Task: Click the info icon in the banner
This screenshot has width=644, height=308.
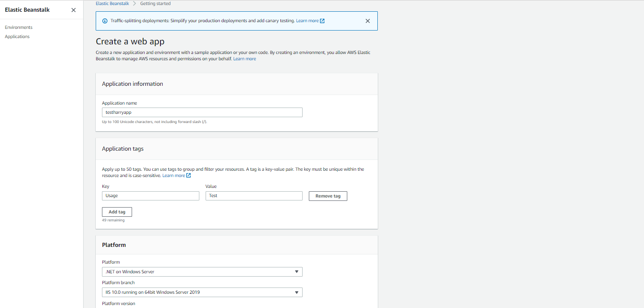Action: (105, 21)
